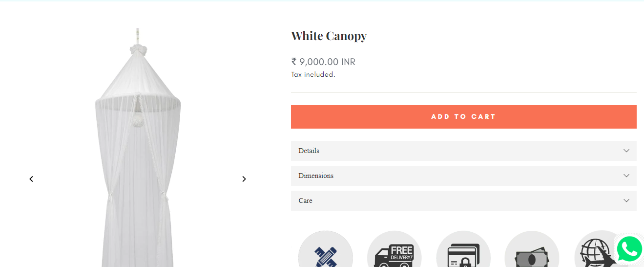Open WhatsApp chat button
The image size is (644, 267).
[x=629, y=249]
